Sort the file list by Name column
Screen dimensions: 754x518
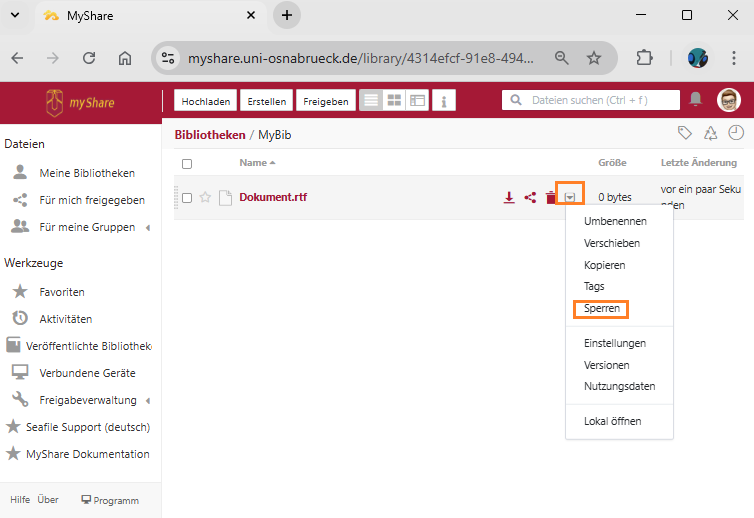[x=253, y=163]
